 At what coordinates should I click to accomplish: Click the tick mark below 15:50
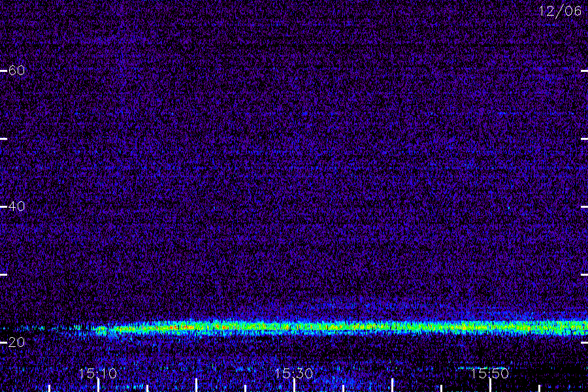tap(490, 385)
